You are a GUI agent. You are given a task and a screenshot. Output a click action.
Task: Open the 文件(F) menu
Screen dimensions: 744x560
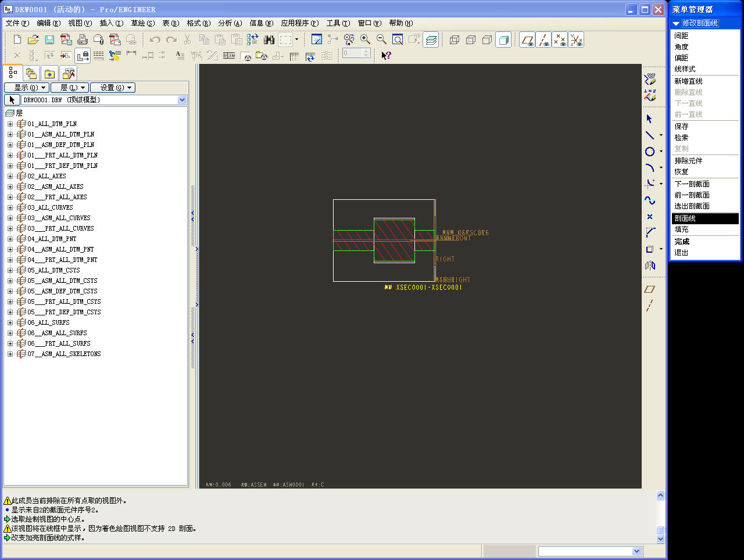click(17, 23)
